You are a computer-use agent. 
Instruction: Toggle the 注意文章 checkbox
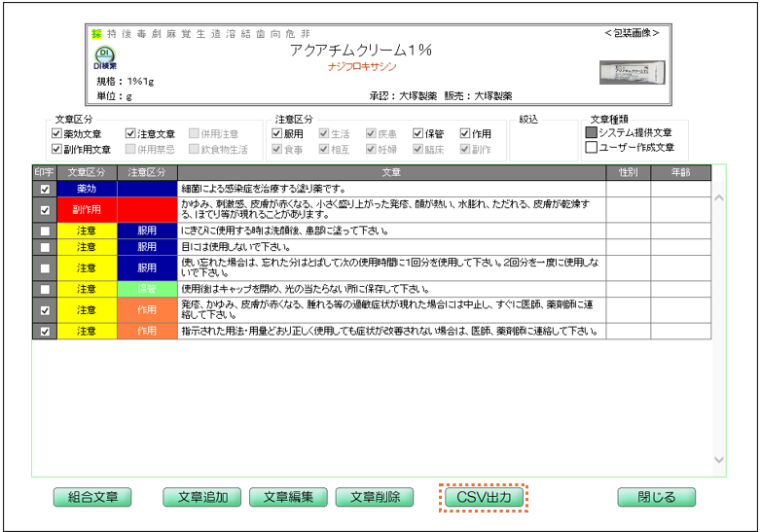coord(131,134)
